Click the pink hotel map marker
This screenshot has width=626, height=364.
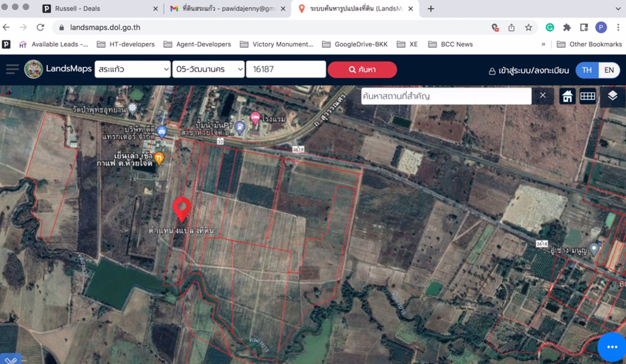coord(255,118)
